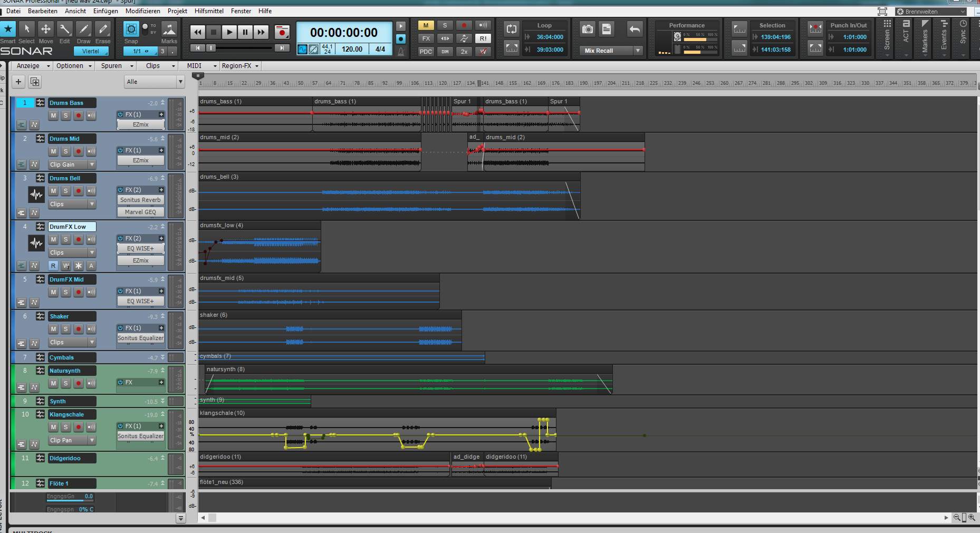Toggle PDC override button
The height and width of the screenshot is (533, 980).
[x=426, y=52]
